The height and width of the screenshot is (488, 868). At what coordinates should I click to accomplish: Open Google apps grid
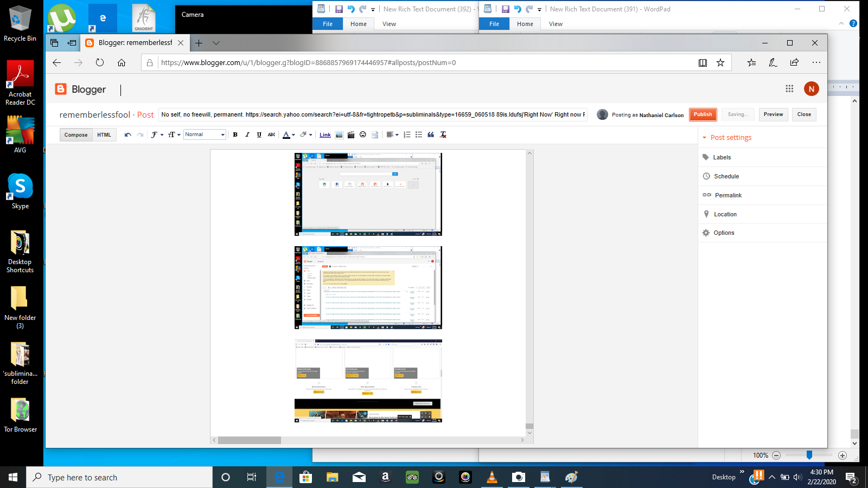(789, 89)
